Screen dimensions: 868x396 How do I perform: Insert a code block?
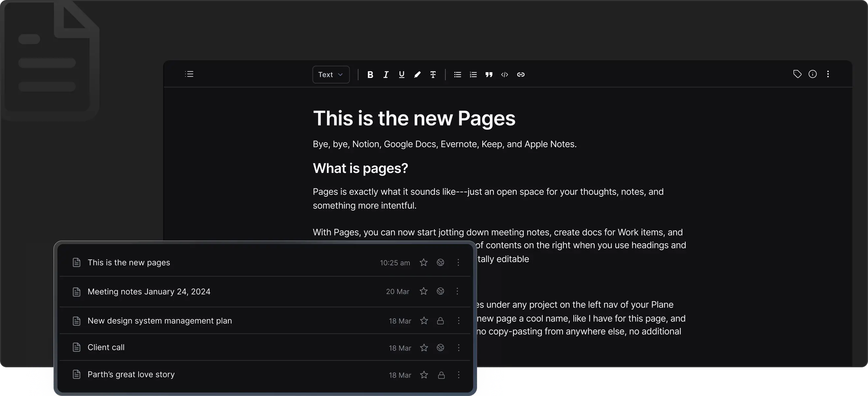(x=504, y=75)
